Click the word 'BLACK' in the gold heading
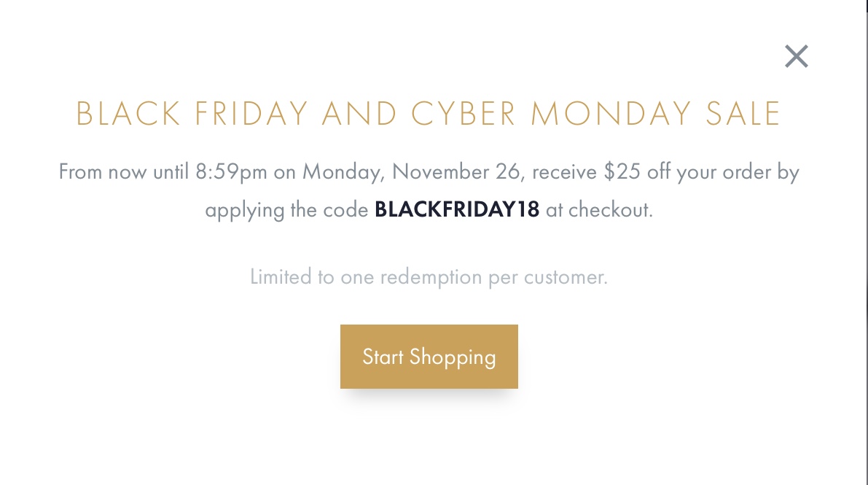This screenshot has width=868, height=485. [x=128, y=114]
